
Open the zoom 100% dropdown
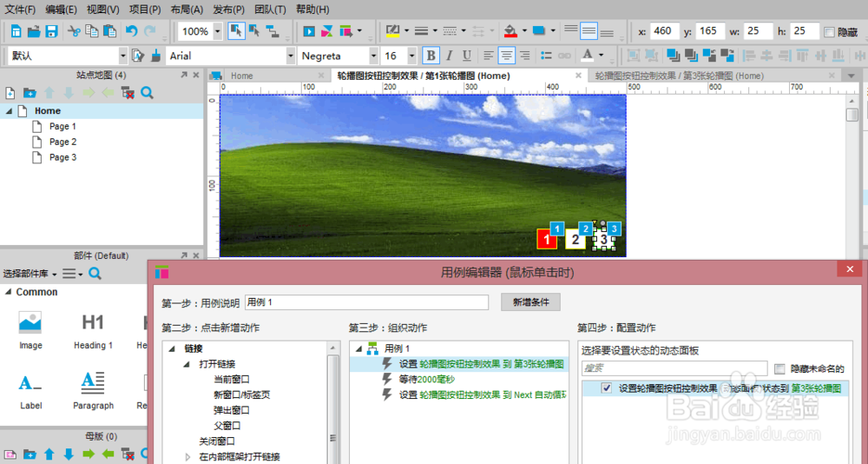217,31
